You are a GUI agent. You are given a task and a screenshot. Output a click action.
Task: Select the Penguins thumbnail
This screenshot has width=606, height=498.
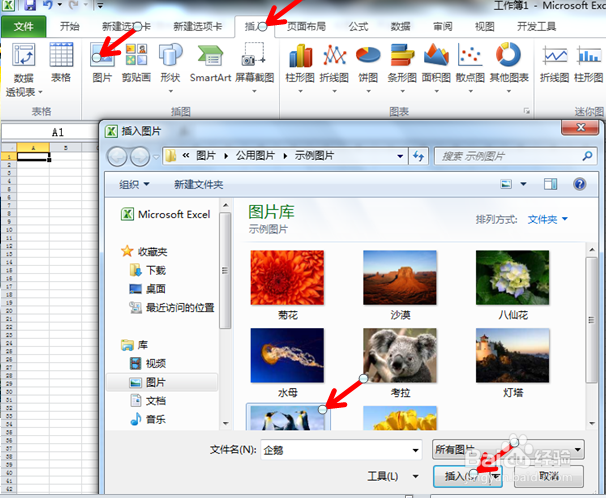click(x=288, y=417)
